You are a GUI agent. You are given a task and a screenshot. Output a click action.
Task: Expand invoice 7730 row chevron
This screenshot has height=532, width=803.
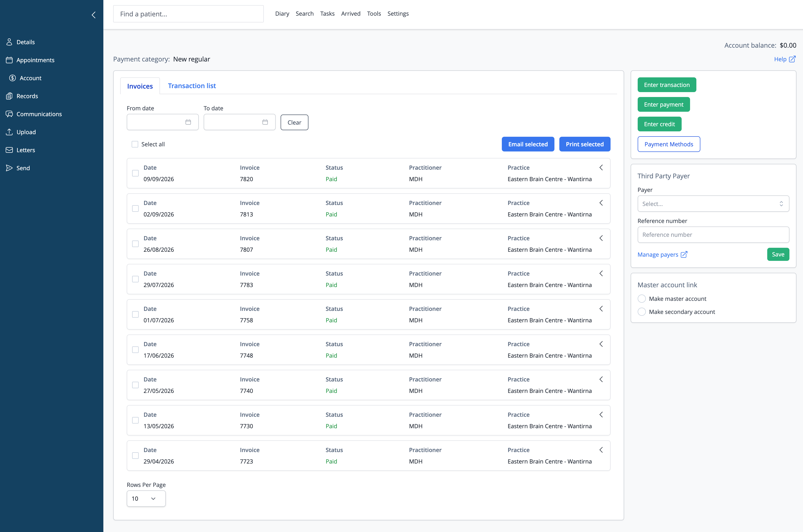[601, 415]
